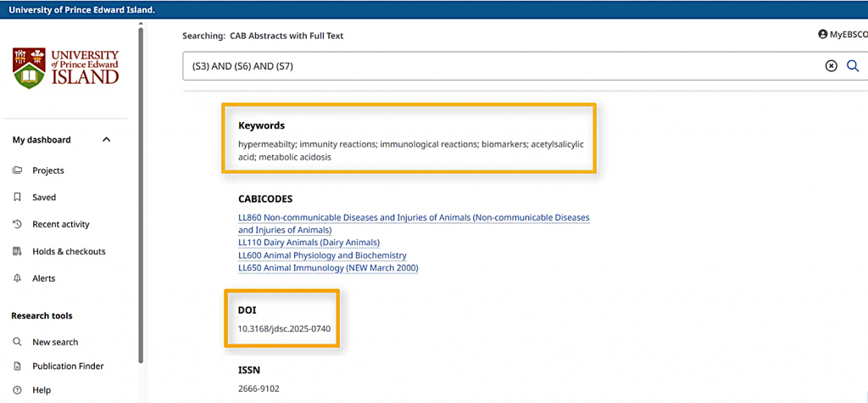Follow the LL650 Animal Immunology link
Image resolution: width=868 pixels, height=403 pixels.
tap(328, 268)
